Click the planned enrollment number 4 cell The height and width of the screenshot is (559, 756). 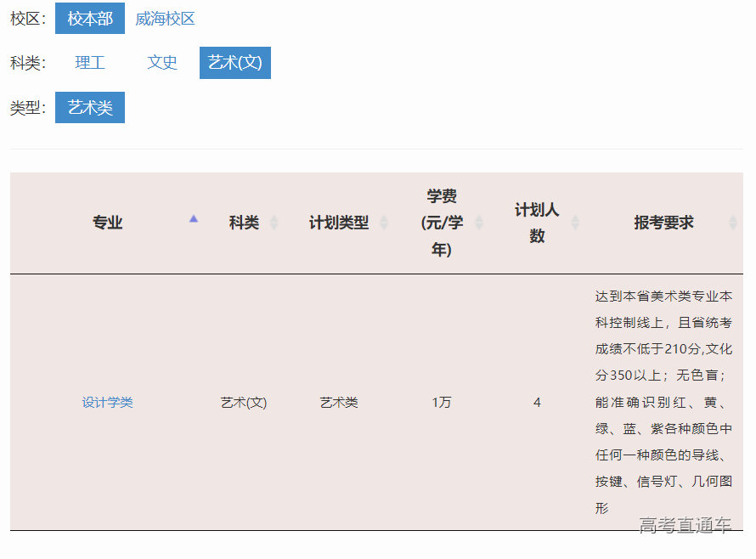(537, 403)
